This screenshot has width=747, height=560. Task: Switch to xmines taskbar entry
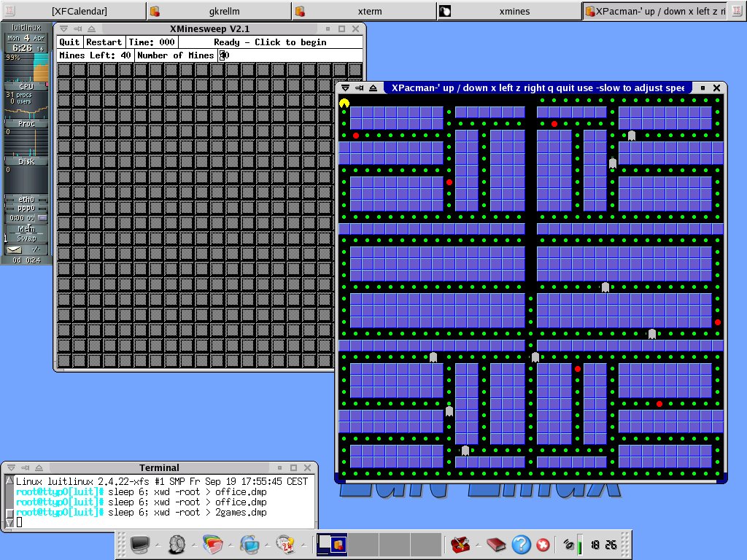[x=508, y=11]
